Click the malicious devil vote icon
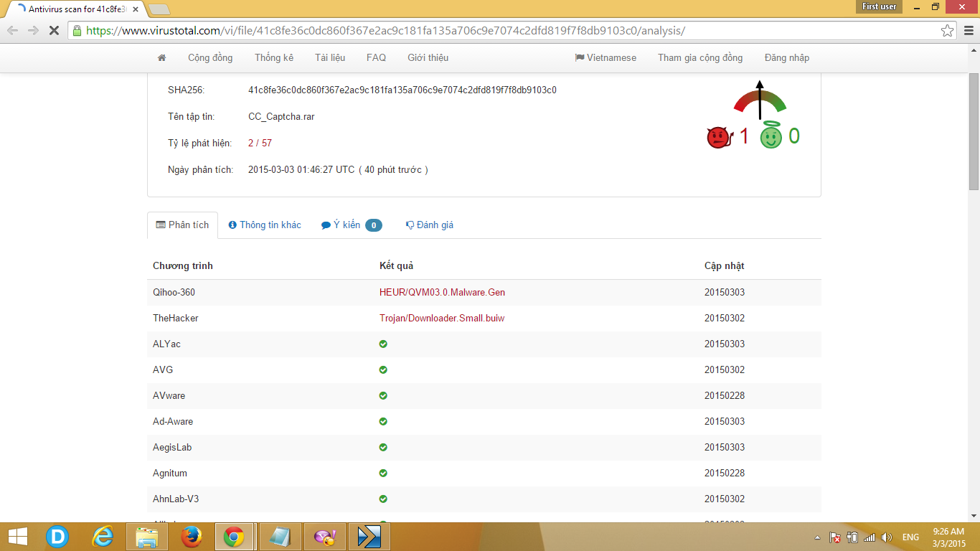 tap(718, 137)
